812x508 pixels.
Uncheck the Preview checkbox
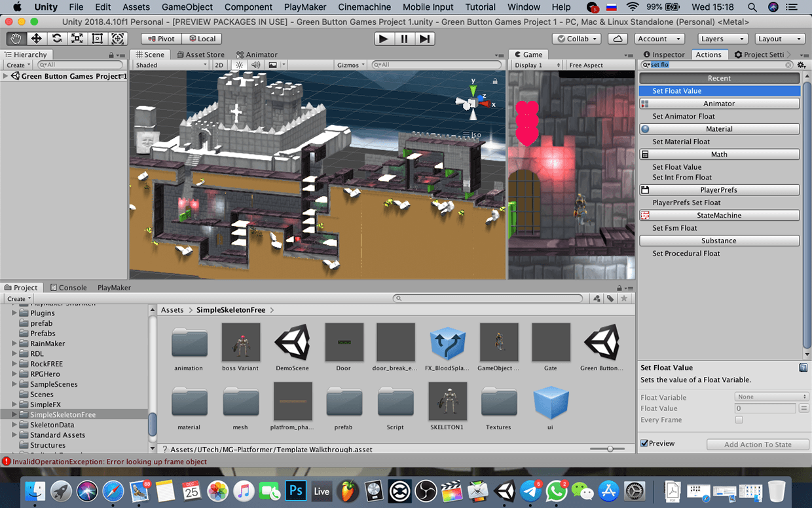[x=644, y=443]
